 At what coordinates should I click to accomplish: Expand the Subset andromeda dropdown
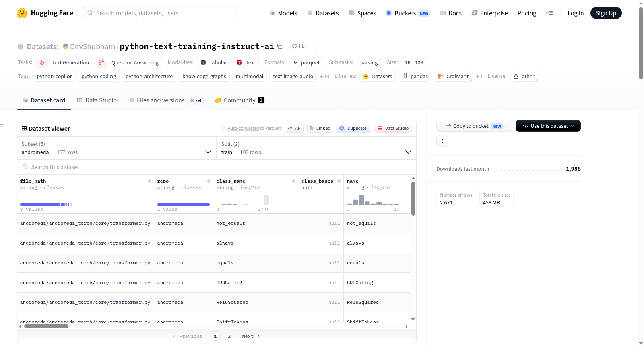(116, 148)
